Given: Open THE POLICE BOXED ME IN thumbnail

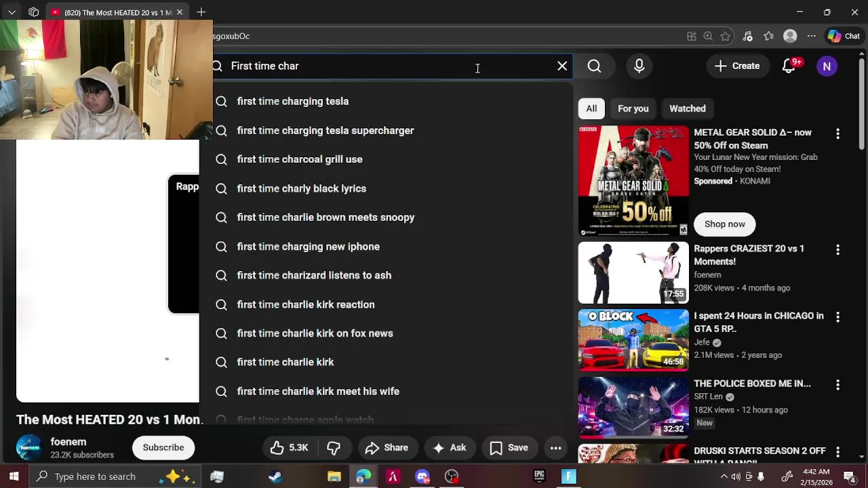Looking at the screenshot, I should tap(633, 407).
